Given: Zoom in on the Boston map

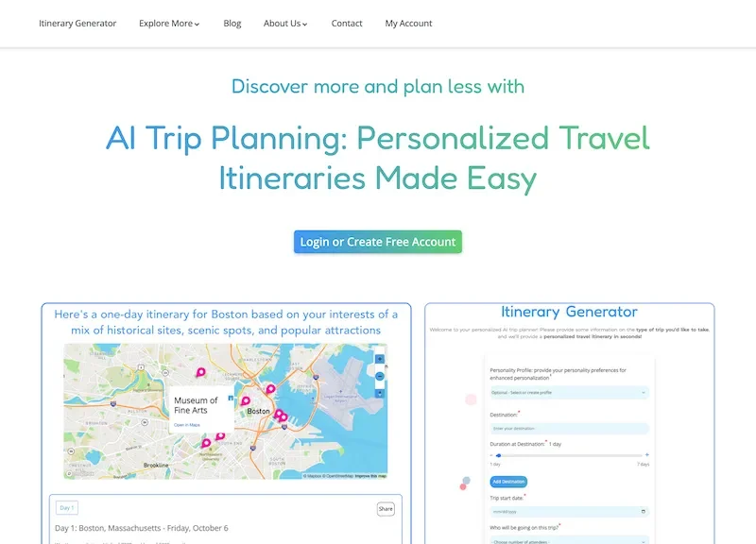Looking at the screenshot, I should tap(380, 359).
